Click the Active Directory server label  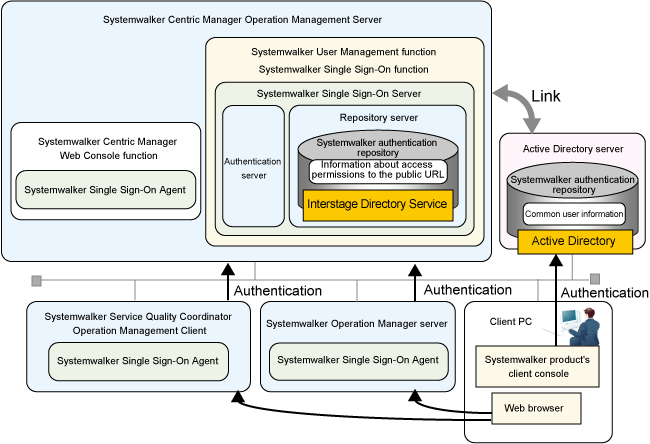[x=573, y=149]
